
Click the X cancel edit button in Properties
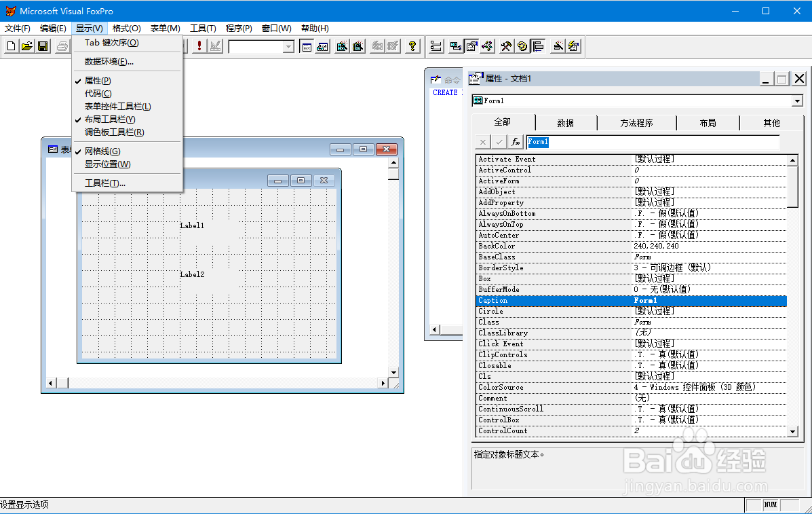click(x=482, y=141)
